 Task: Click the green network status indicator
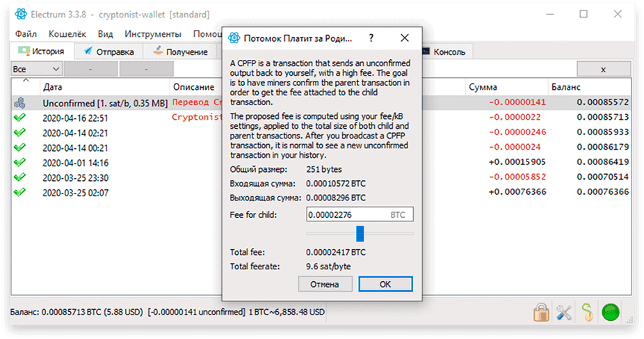coord(611,313)
